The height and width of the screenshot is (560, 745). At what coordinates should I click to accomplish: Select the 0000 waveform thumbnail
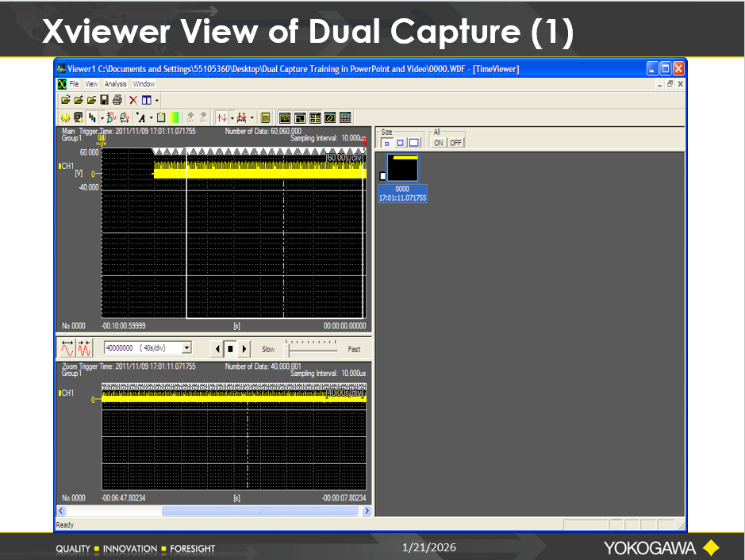click(403, 168)
